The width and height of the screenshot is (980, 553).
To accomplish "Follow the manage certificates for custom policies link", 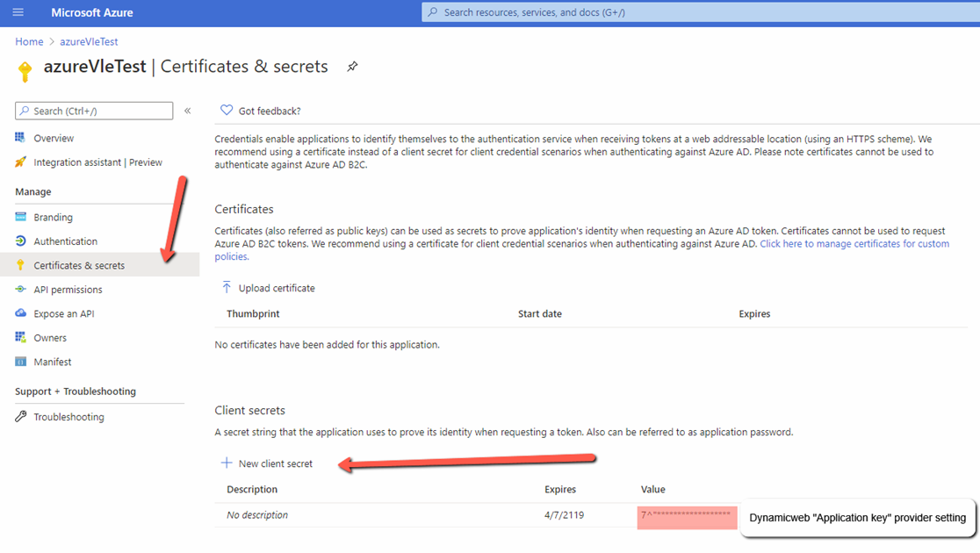I will 854,244.
